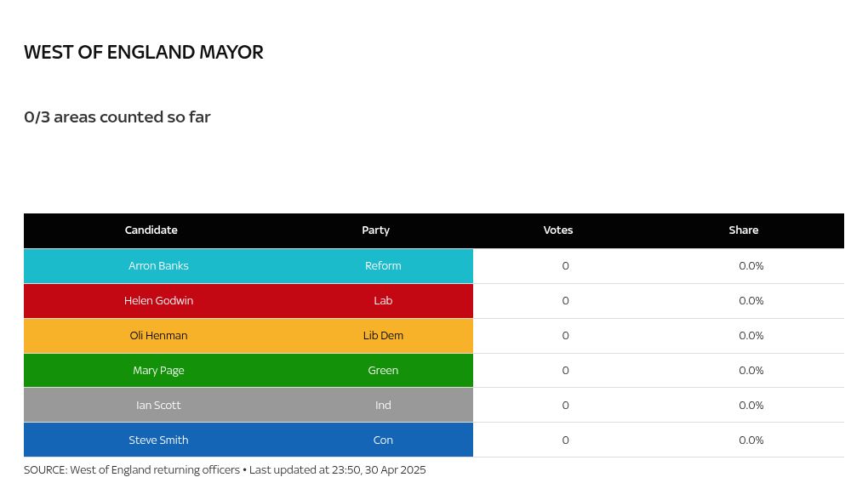Select candidate Ian Scott
Image resolution: width=868 pixels, height=500 pixels.
tap(158, 406)
